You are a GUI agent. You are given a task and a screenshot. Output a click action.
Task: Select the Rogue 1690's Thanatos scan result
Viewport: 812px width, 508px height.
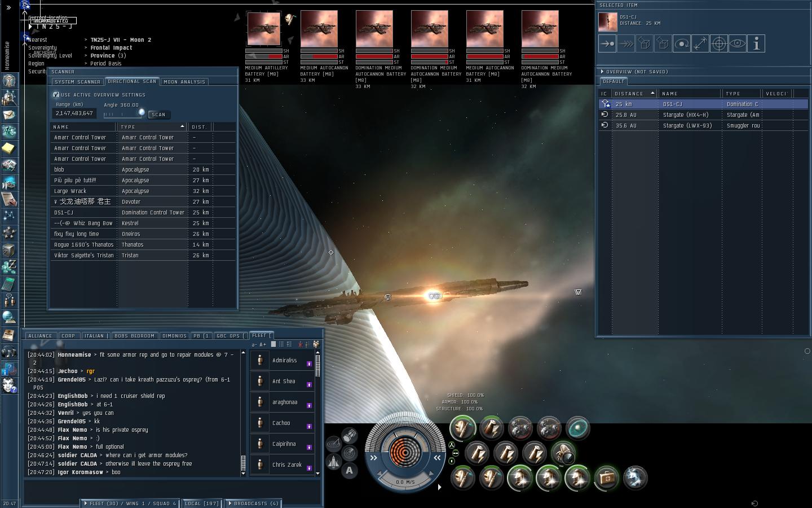click(143, 245)
